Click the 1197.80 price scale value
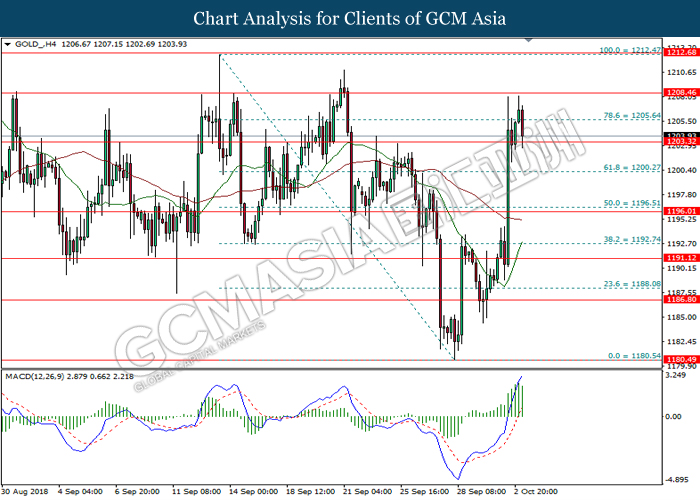This screenshot has height=500, width=700. click(681, 195)
